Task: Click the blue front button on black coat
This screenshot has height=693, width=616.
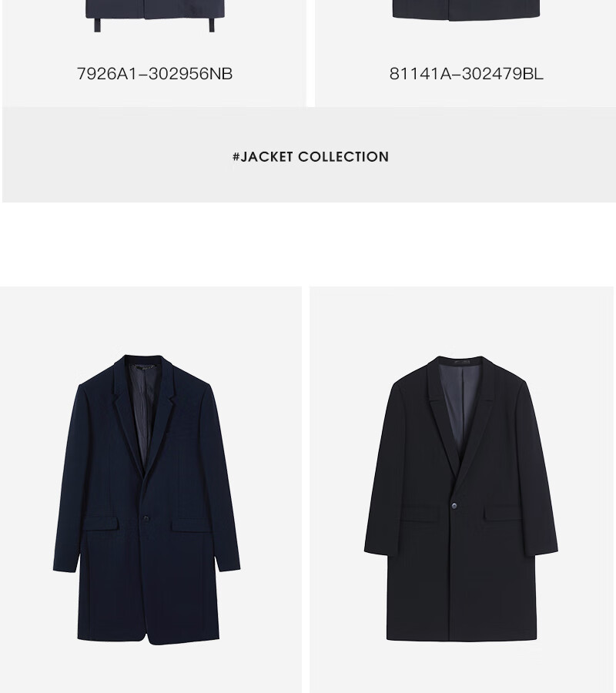Action: coord(454,505)
